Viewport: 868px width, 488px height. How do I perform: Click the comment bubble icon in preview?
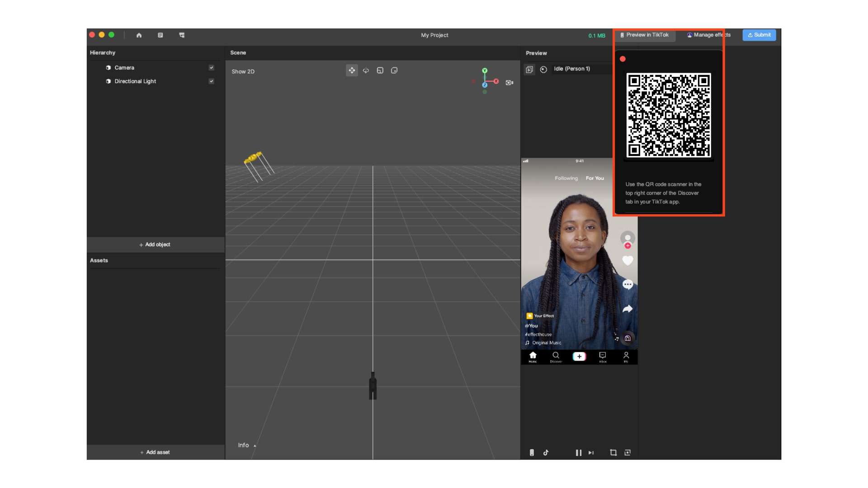tap(627, 285)
